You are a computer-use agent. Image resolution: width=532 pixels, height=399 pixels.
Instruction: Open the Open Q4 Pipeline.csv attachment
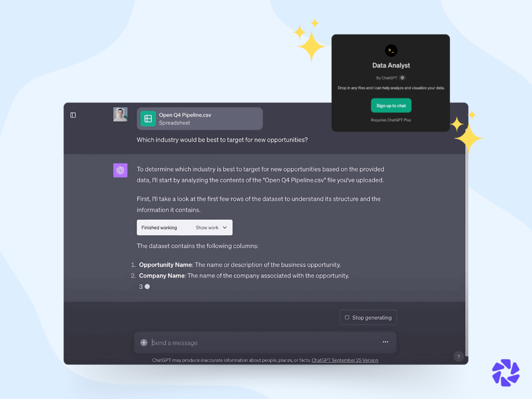coord(199,118)
